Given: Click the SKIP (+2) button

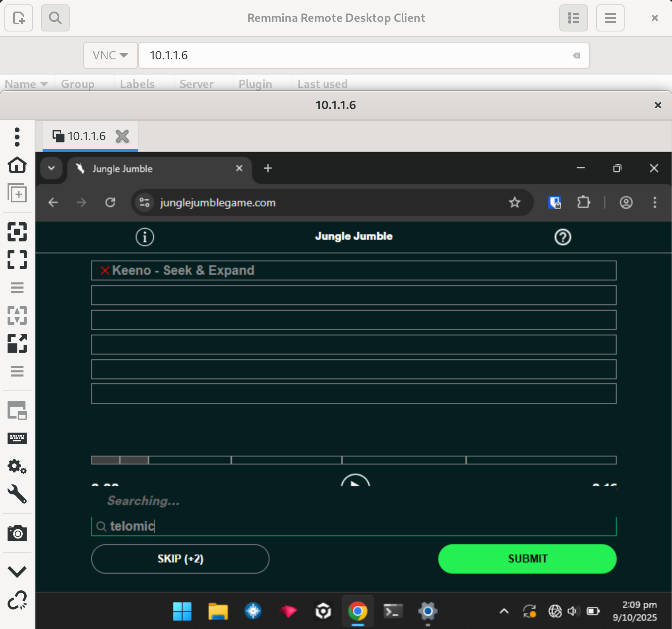Looking at the screenshot, I should click(180, 558).
